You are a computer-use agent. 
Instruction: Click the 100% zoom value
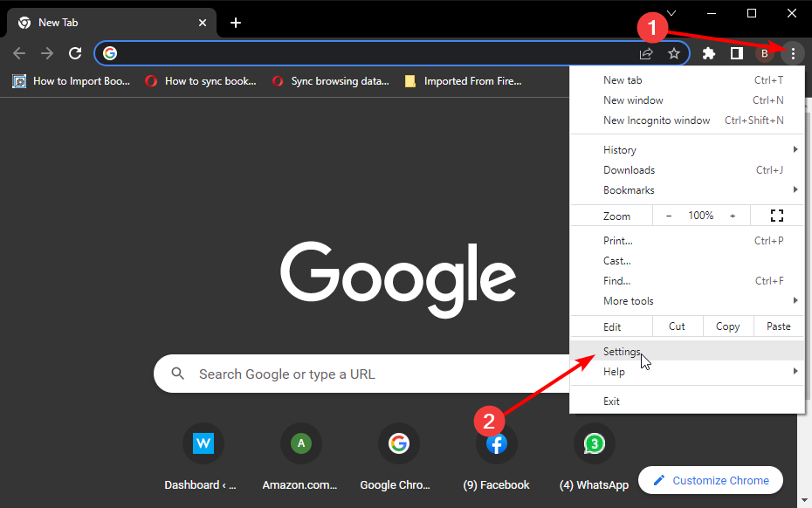(700, 216)
